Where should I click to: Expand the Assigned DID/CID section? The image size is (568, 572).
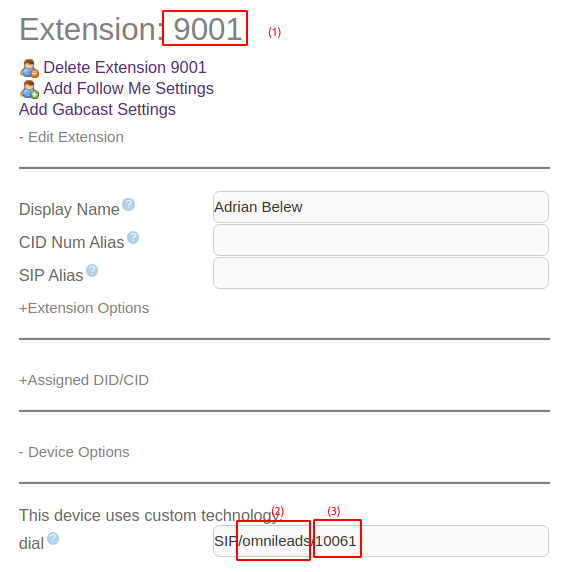[x=84, y=380]
